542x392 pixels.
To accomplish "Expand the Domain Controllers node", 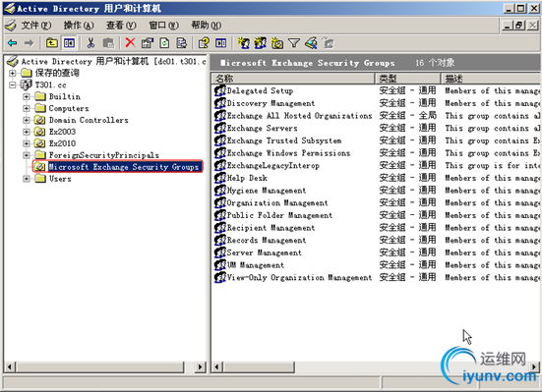I will pos(27,120).
